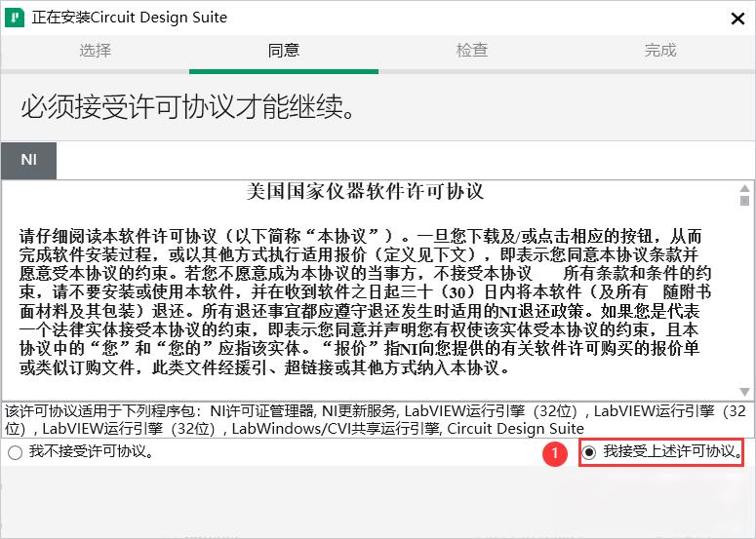
Task: Select "我不接受许可协议" radio button
Action: tap(15, 453)
